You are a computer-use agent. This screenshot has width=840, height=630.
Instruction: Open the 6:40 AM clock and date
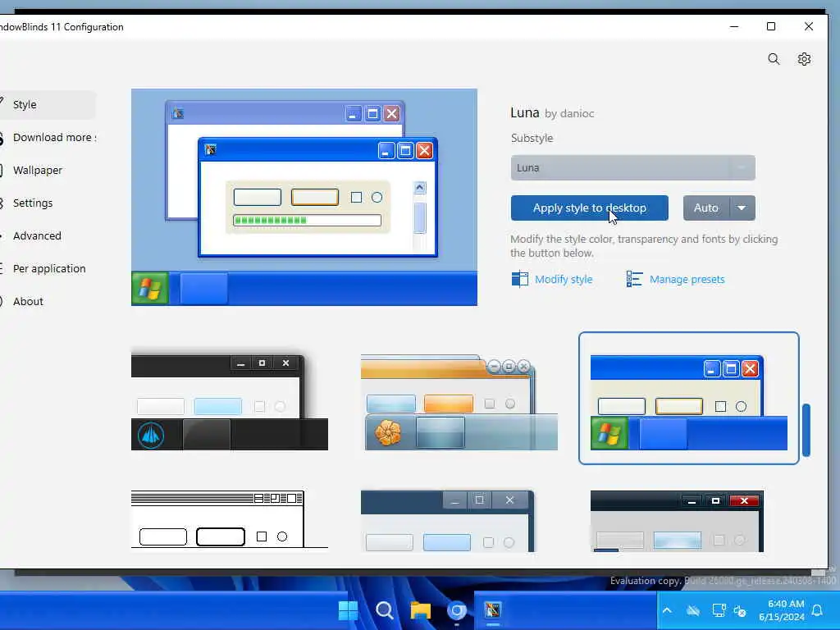coord(782,610)
